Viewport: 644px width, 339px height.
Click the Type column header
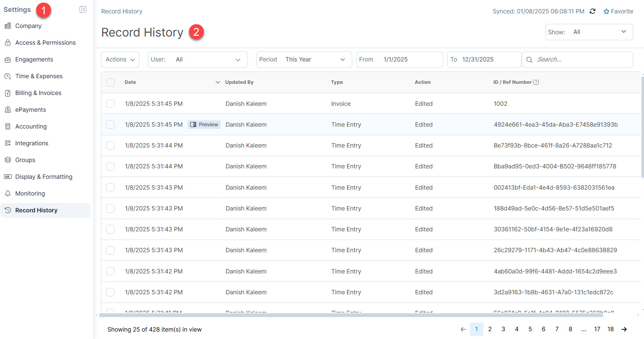(x=337, y=82)
